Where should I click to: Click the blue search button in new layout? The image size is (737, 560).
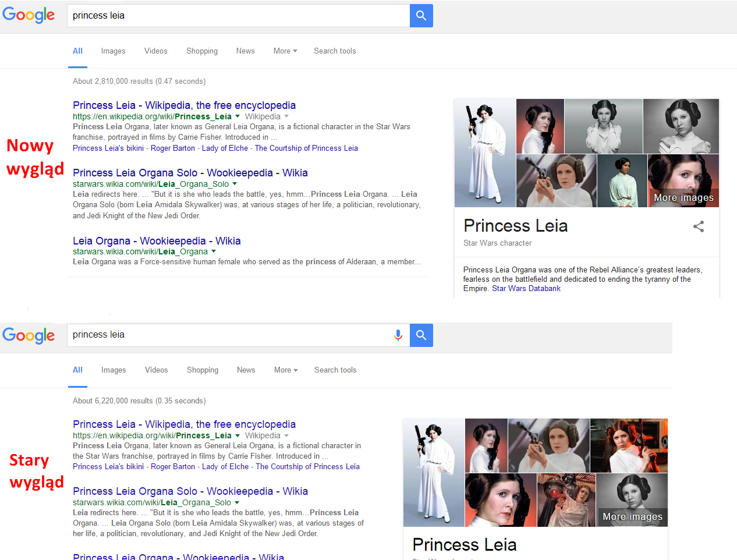(421, 16)
